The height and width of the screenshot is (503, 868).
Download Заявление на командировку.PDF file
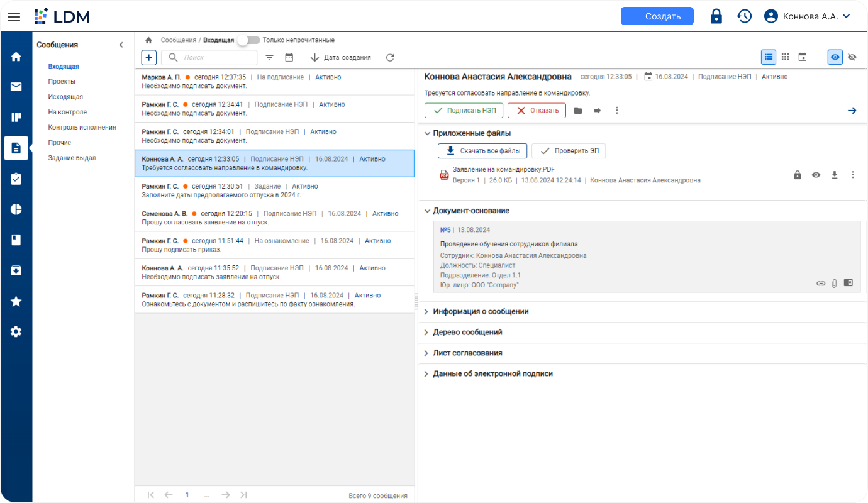(835, 175)
